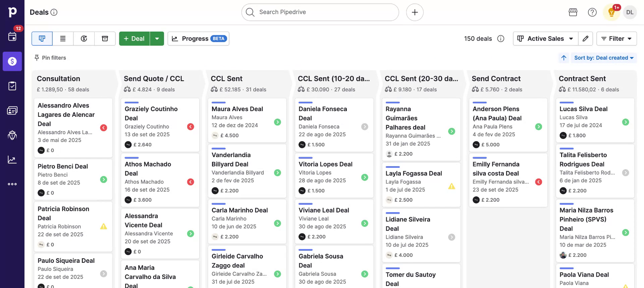The image size is (644, 288).
Task: Open the help question mark icon
Action: (x=592, y=12)
